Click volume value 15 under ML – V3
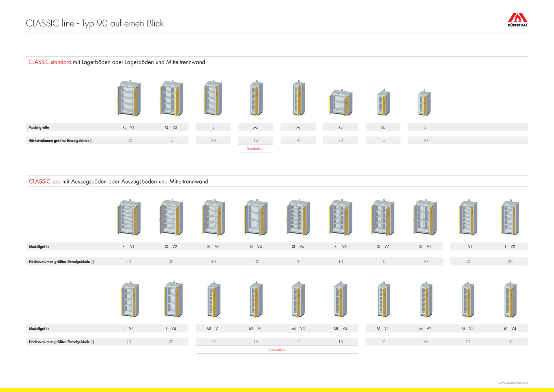The width and height of the screenshot is (554, 392). tap(298, 342)
